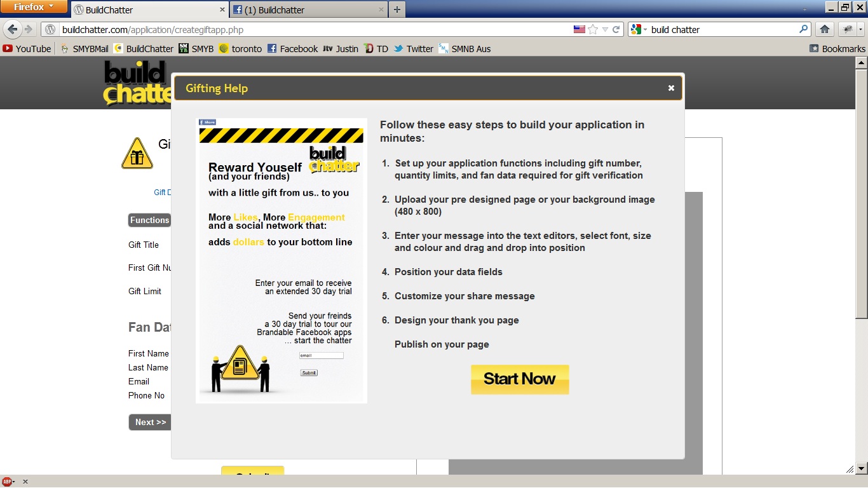
Task: Click the site identity icon in the address bar
Action: 50,29
